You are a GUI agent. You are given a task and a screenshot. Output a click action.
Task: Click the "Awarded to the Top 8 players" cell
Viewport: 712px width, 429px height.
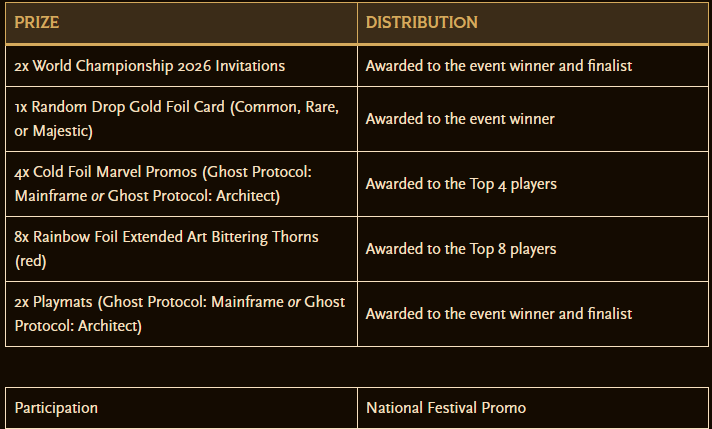[x=461, y=248]
